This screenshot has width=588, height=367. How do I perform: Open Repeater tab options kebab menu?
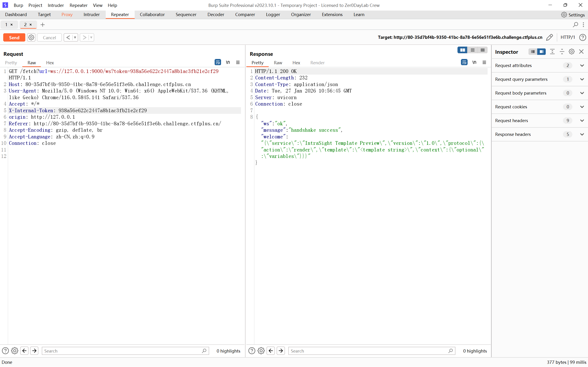tap(583, 25)
